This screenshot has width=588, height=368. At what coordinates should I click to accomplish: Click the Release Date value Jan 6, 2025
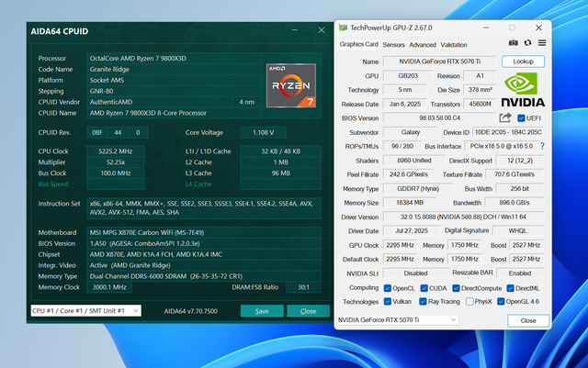(405, 104)
